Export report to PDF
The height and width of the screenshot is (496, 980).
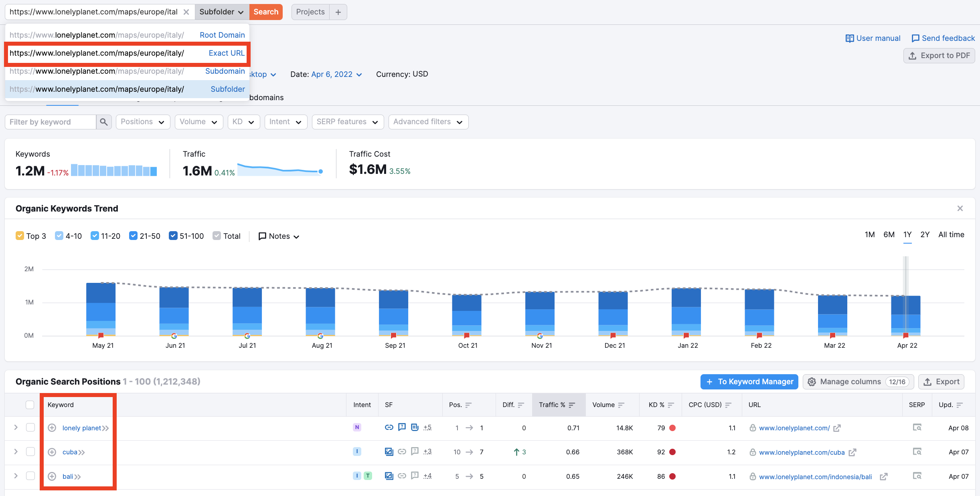939,56
